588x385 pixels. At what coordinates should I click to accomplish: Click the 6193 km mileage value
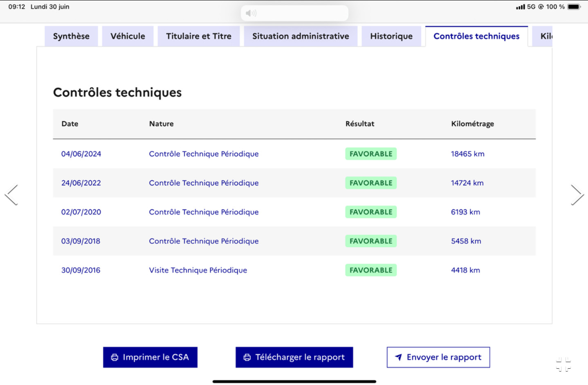point(465,212)
